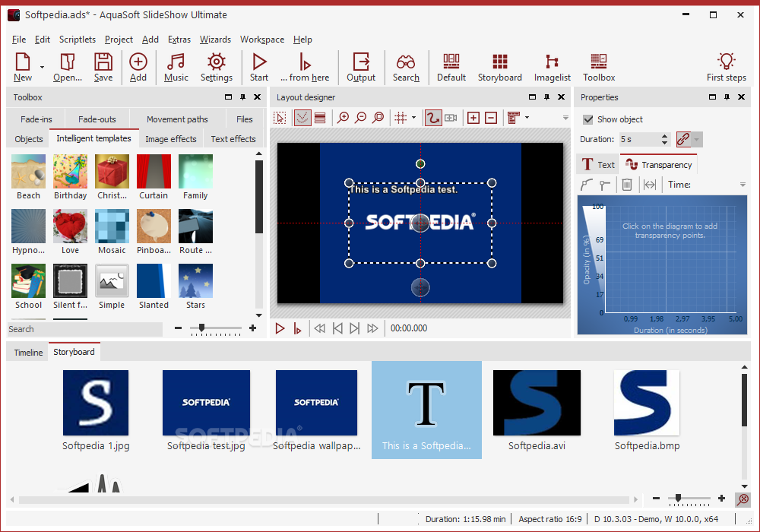Image resolution: width=760 pixels, height=532 pixels.
Task: Save the project using the Save icon
Action: 103,62
